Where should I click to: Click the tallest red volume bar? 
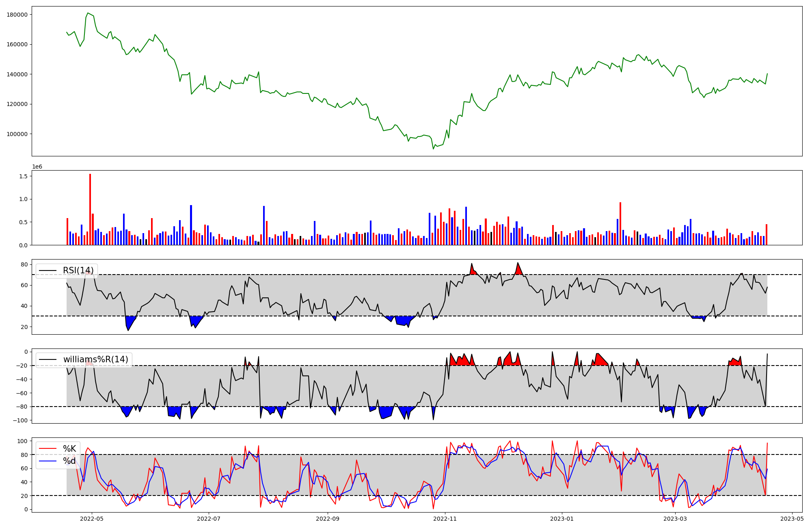tap(90, 209)
